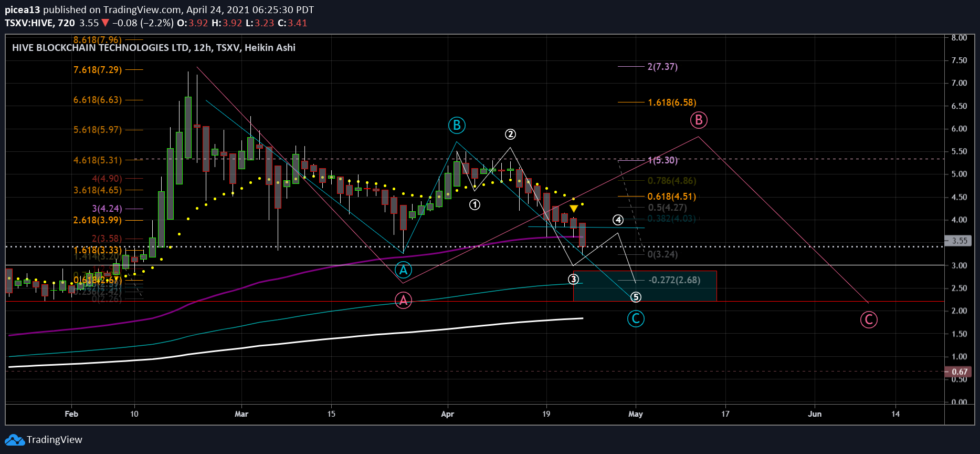The width and height of the screenshot is (980, 454).
Task: Click the white circled 5 wave marker
Action: pos(636,297)
